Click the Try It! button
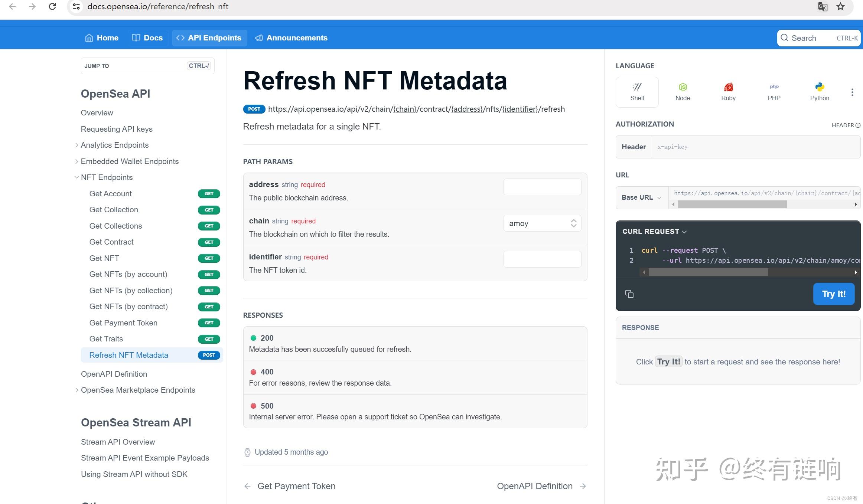Image resolution: width=863 pixels, height=504 pixels. (x=834, y=294)
